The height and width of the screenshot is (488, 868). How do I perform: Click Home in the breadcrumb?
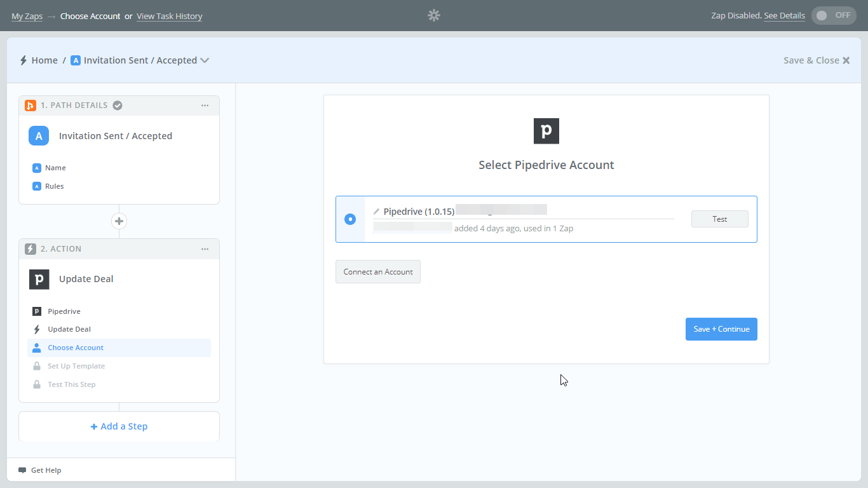44,60
